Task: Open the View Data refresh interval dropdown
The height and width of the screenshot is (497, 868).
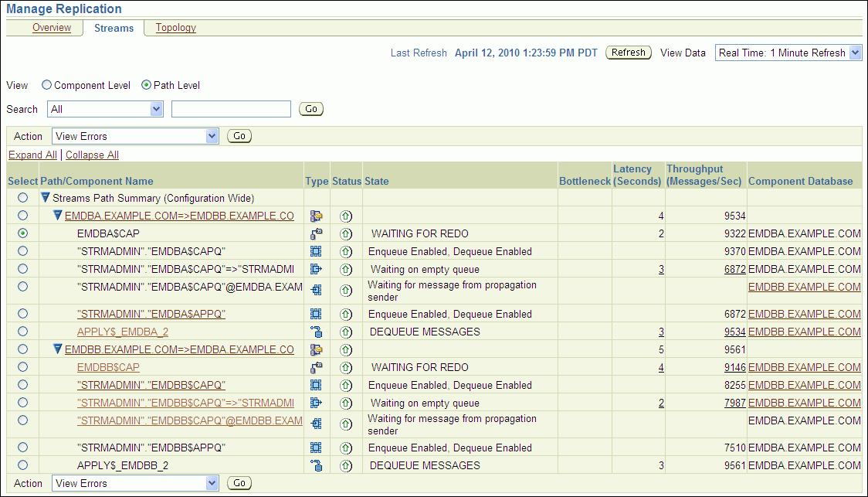Action: (788, 53)
